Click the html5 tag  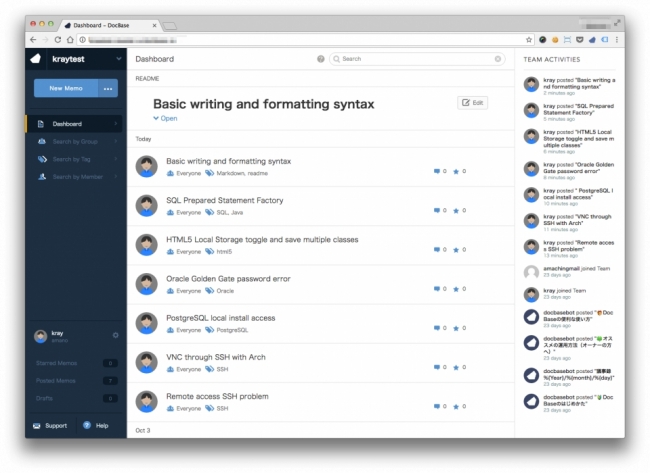click(224, 252)
